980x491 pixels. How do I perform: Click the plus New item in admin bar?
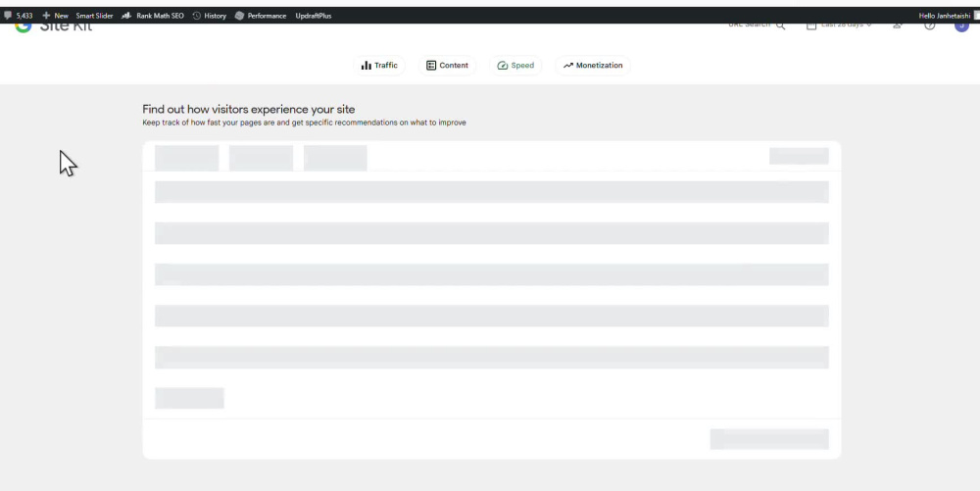pos(55,16)
